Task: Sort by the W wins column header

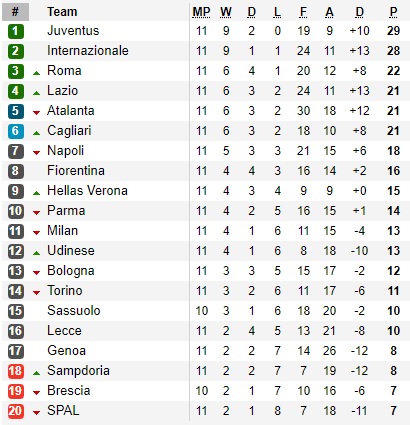Action: (x=226, y=12)
